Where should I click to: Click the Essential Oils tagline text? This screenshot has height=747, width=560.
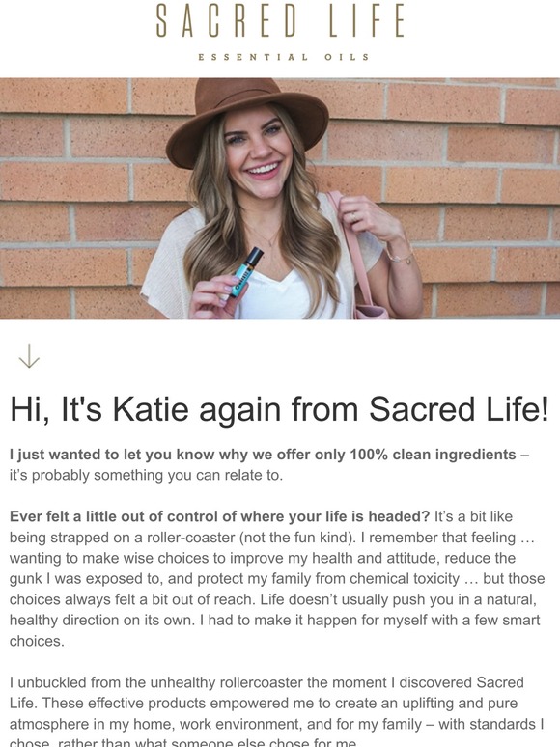(x=284, y=57)
